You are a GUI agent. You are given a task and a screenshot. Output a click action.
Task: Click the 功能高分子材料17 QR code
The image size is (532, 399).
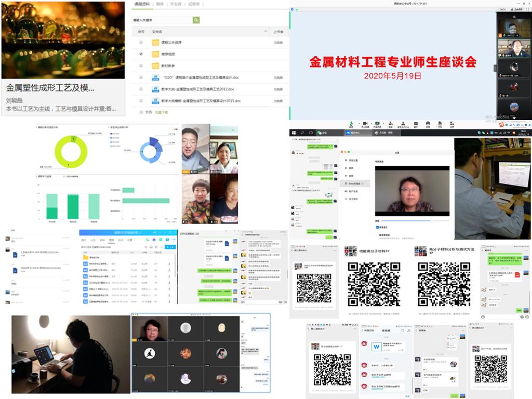(374, 284)
